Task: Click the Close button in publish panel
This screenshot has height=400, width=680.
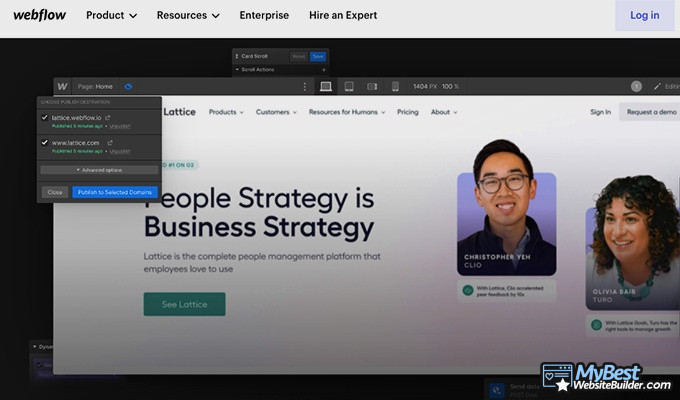Action: click(x=55, y=192)
